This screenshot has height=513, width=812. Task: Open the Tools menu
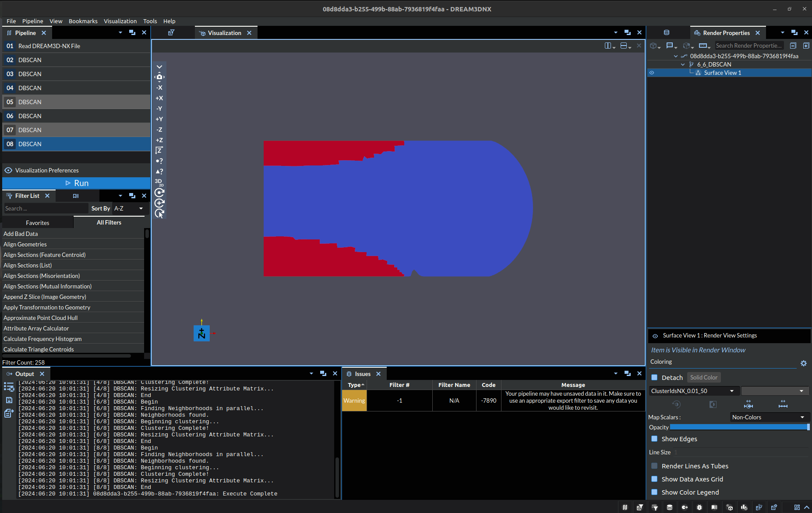point(150,21)
